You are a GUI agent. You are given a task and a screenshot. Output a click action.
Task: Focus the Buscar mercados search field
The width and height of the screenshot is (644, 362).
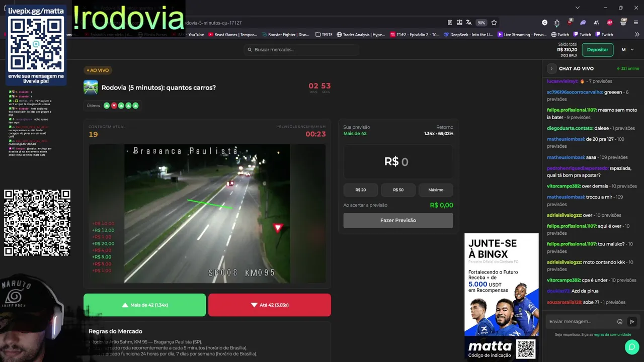301,49
